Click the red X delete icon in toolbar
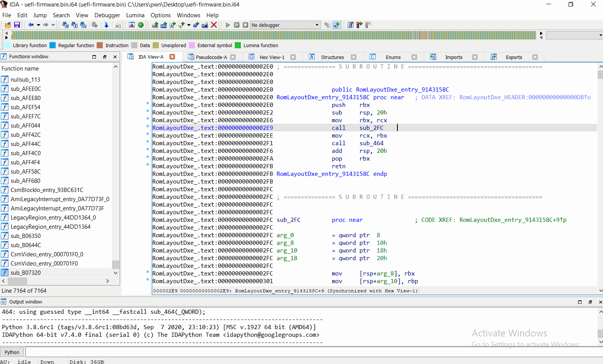 pos(214,25)
